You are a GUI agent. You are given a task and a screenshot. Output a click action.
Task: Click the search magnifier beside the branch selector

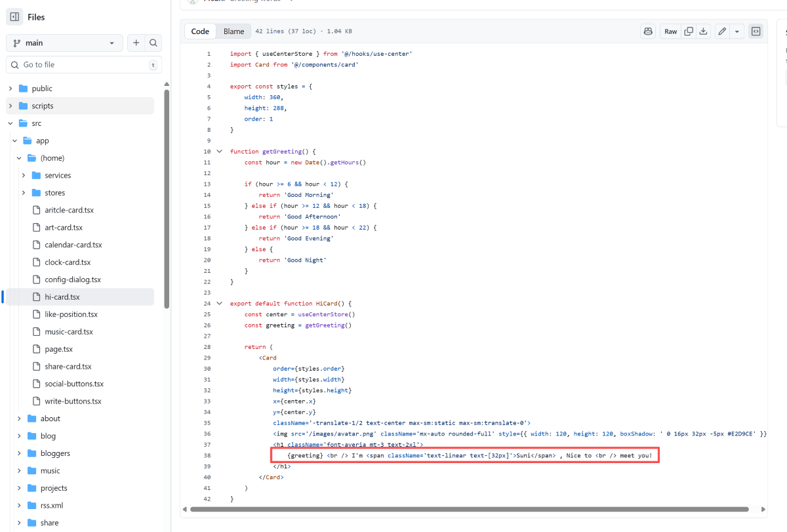153,43
